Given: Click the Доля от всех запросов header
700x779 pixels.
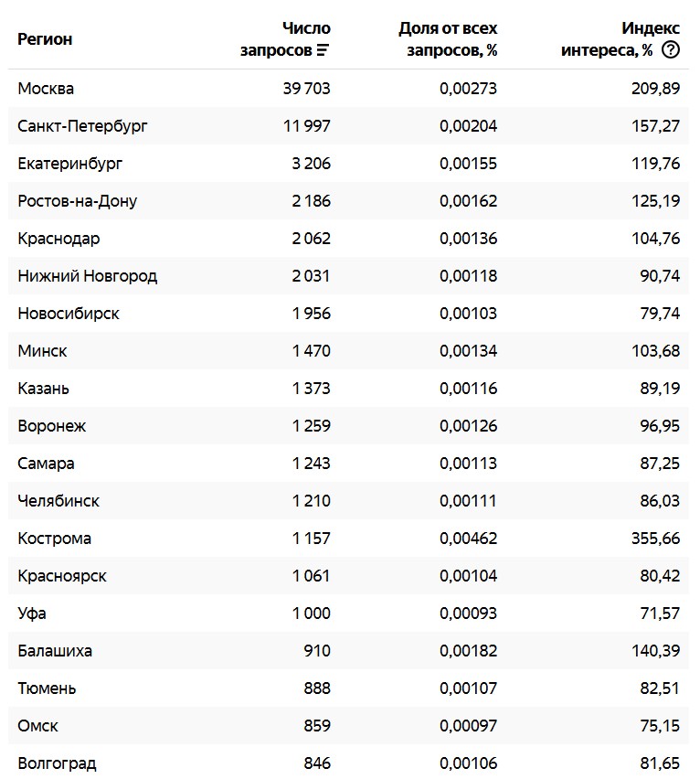Looking at the screenshot, I should 448,39.
